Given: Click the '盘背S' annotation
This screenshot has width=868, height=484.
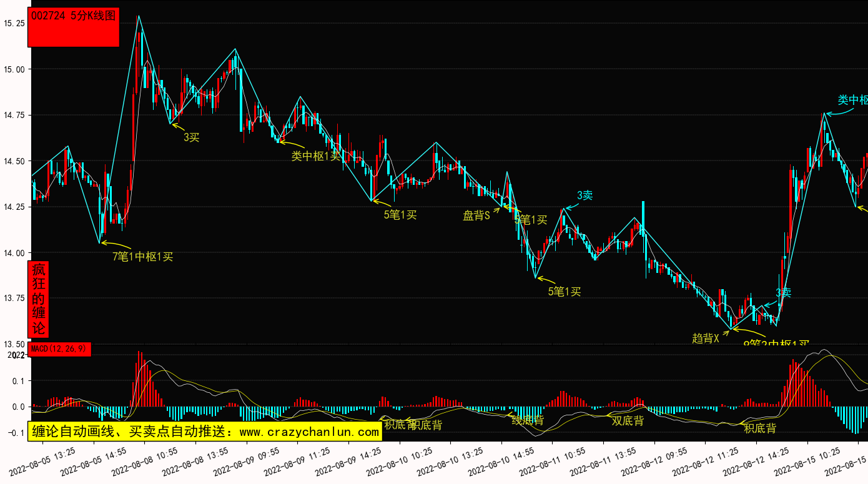Looking at the screenshot, I should tap(476, 215).
